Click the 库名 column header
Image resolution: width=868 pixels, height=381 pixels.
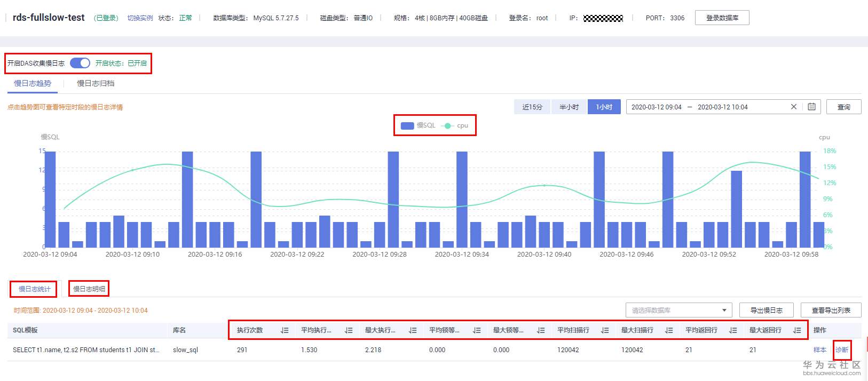point(179,330)
